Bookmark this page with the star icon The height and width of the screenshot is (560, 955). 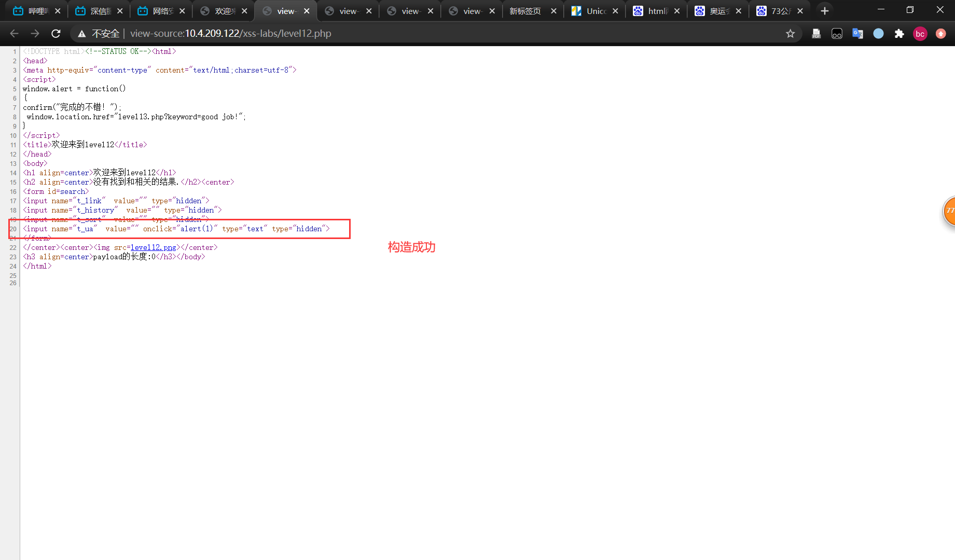790,34
